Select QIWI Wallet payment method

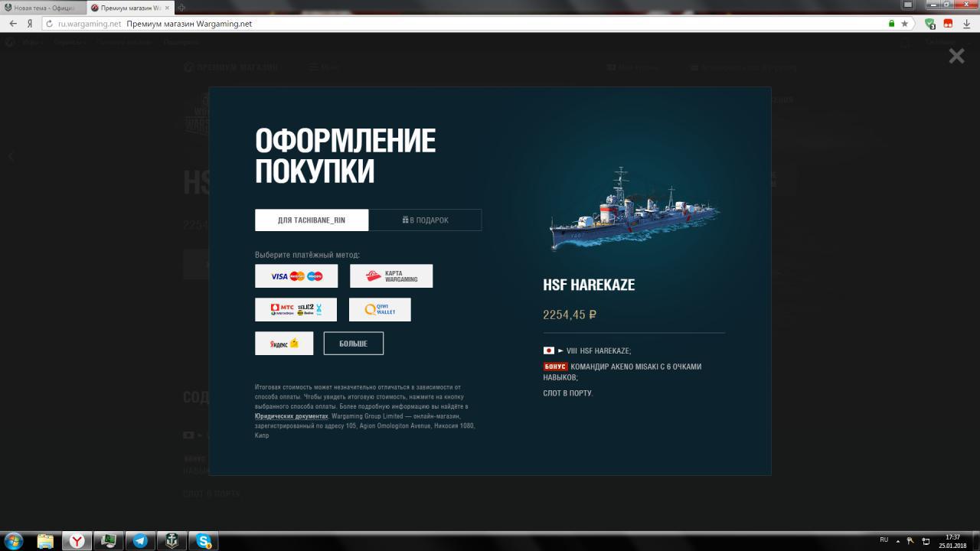click(380, 310)
